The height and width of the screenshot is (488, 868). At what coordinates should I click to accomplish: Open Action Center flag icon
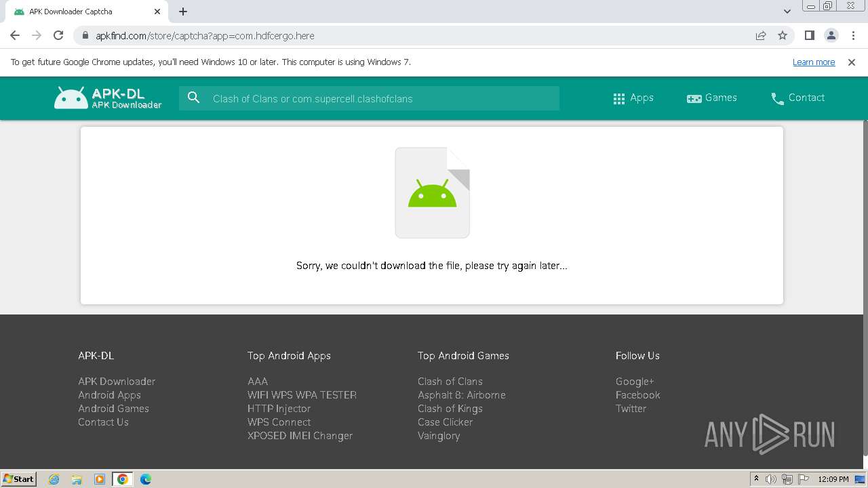pos(803,479)
